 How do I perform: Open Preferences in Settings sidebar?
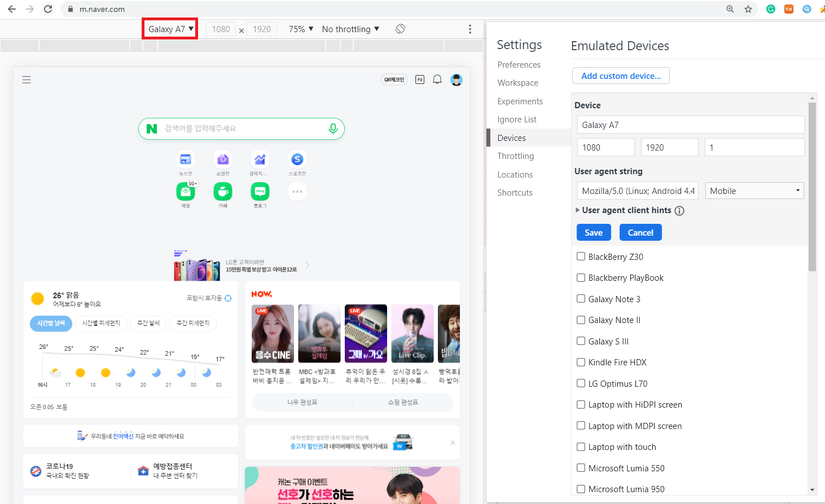[519, 65]
